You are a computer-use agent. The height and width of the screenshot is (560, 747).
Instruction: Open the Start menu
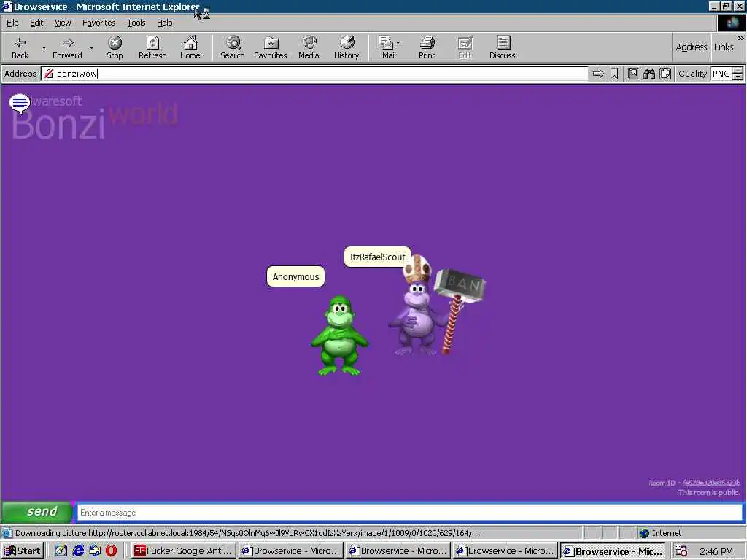click(x=23, y=551)
